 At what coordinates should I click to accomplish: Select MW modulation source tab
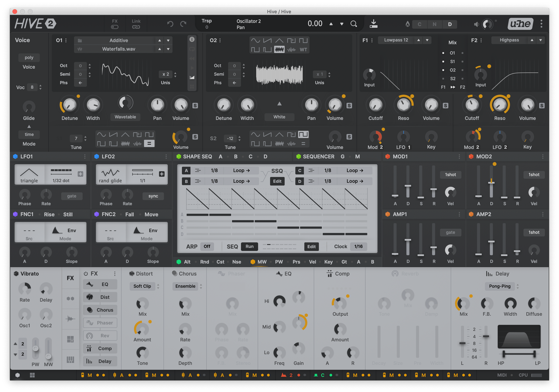click(262, 262)
